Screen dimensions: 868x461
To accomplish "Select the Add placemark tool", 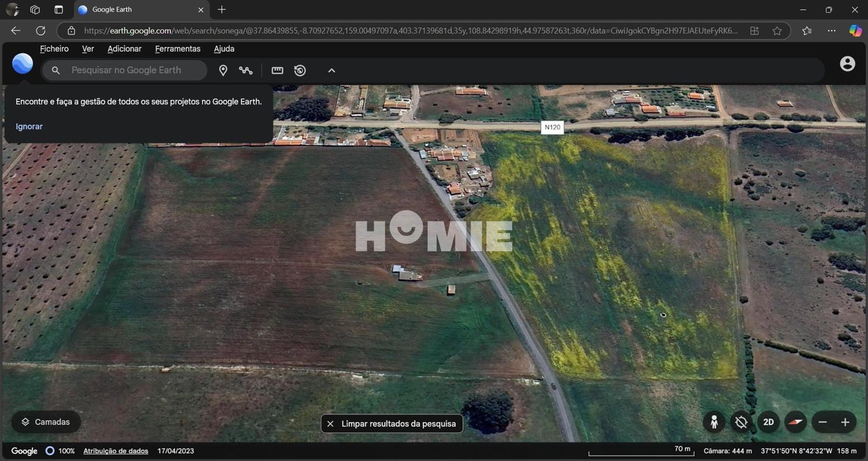I will click(223, 71).
